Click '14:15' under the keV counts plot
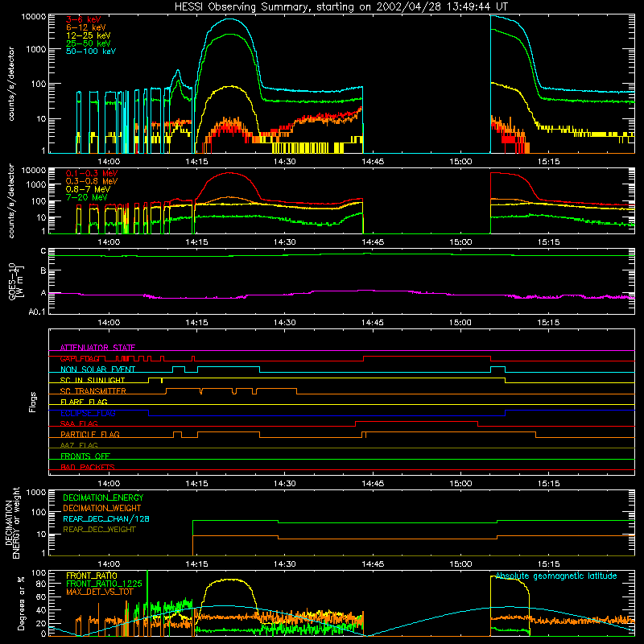 coord(196,162)
